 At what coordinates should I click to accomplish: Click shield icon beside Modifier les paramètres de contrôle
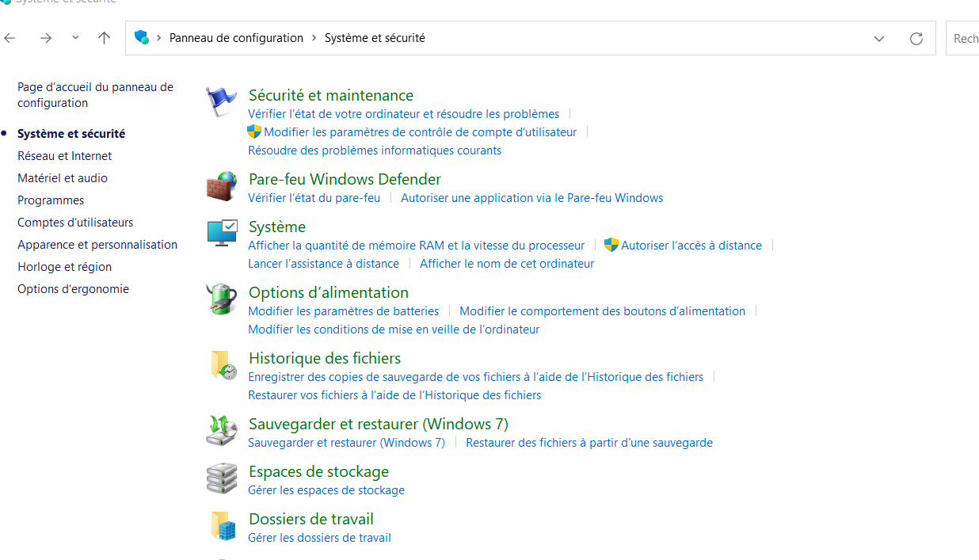pos(254,131)
